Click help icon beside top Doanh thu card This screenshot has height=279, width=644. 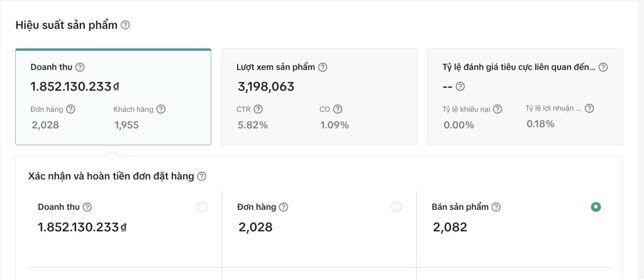pyautogui.click(x=80, y=67)
